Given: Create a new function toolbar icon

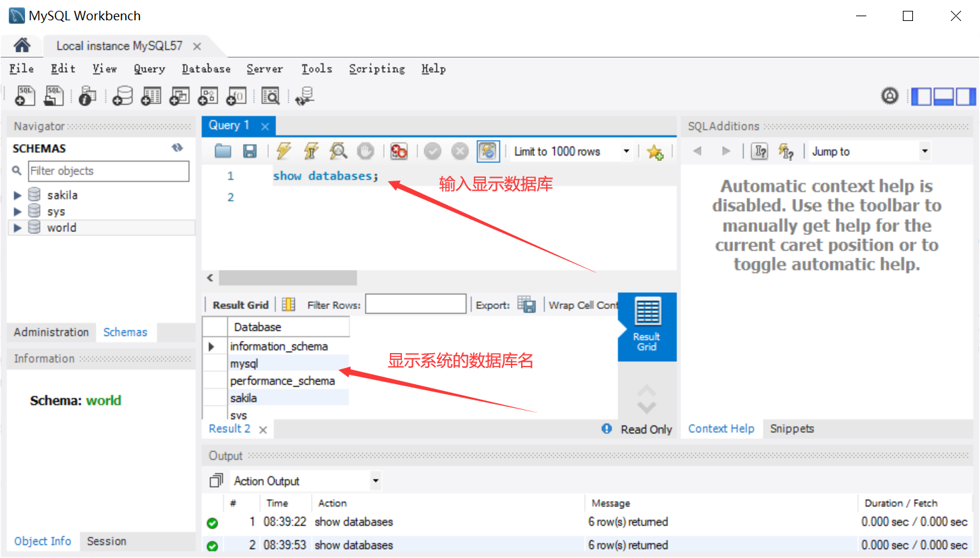Looking at the screenshot, I should pyautogui.click(x=236, y=96).
